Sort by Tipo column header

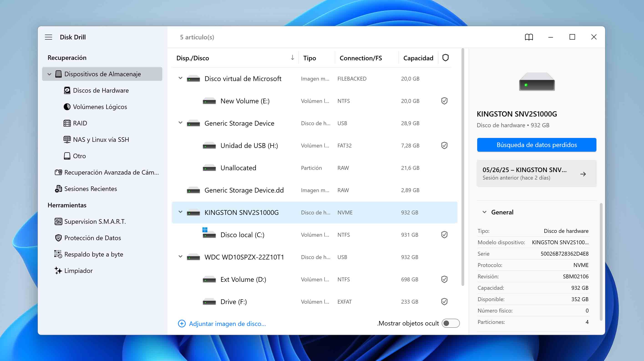[309, 58]
